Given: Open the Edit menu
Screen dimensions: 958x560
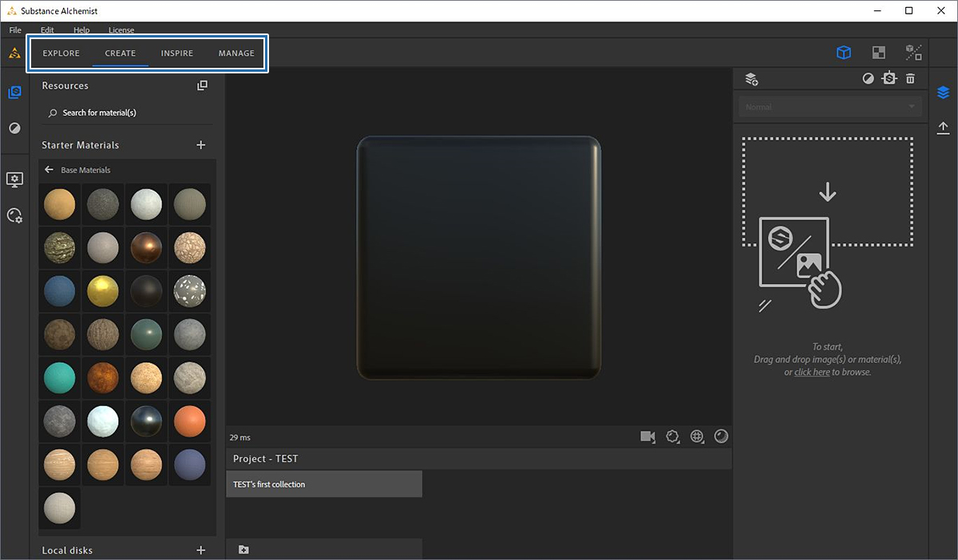Looking at the screenshot, I should pos(47,30).
